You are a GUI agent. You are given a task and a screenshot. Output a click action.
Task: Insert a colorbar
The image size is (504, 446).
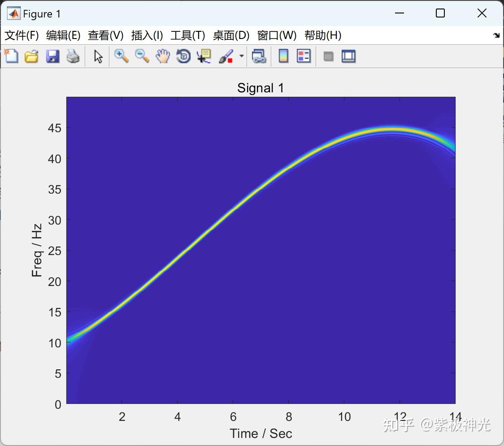[x=283, y=56]
